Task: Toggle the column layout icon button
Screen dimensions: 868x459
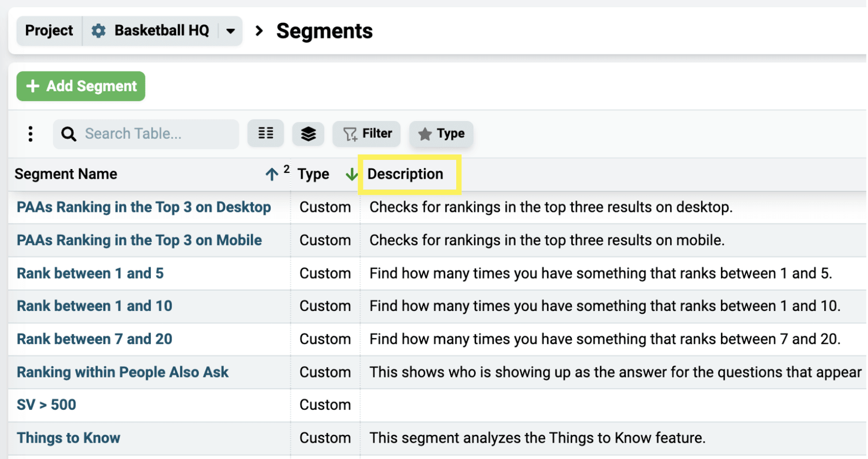Action: (x=266, y=133)
